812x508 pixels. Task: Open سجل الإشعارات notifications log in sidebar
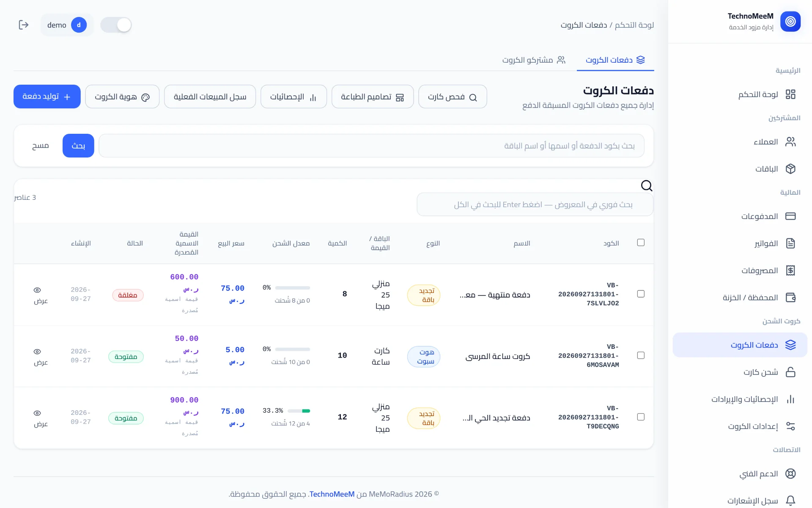coord(740,501)
